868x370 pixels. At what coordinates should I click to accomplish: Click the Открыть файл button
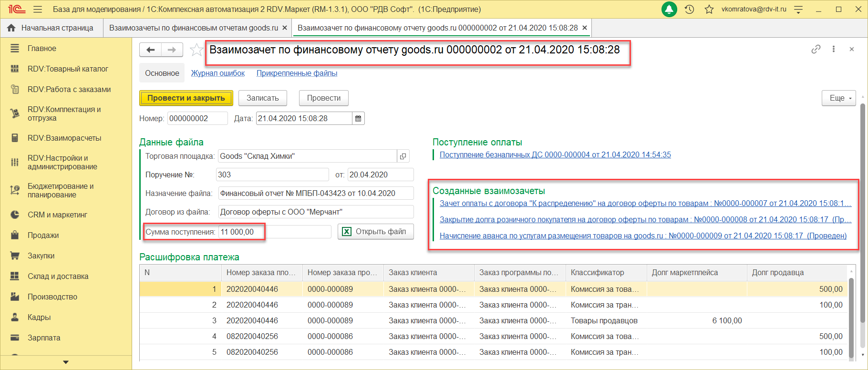point(375,232)
